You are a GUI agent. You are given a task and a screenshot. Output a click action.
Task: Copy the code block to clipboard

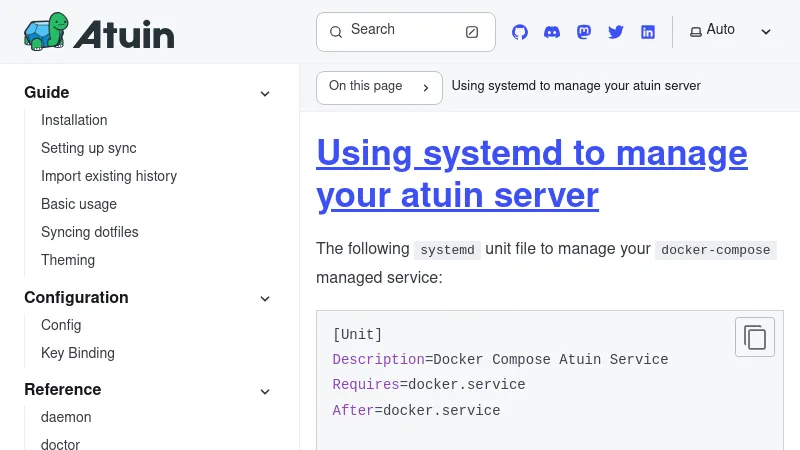tap(755, 337)
